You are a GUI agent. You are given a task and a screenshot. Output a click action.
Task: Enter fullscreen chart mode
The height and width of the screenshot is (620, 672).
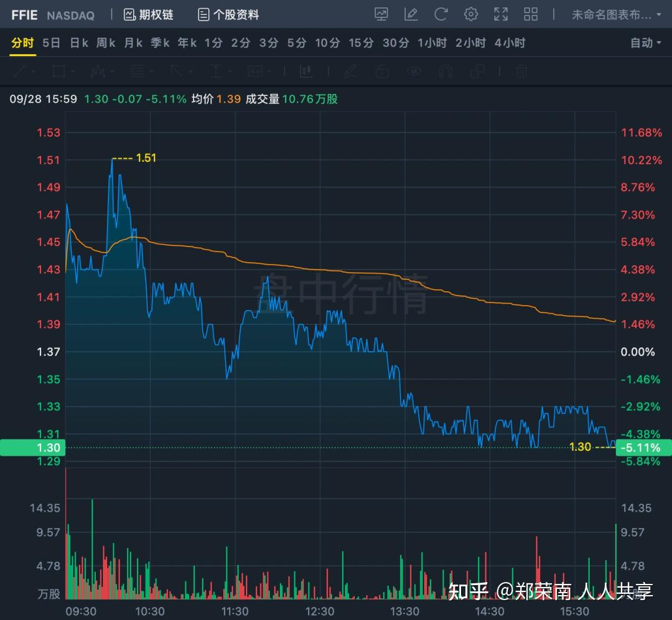coord(501,14)
